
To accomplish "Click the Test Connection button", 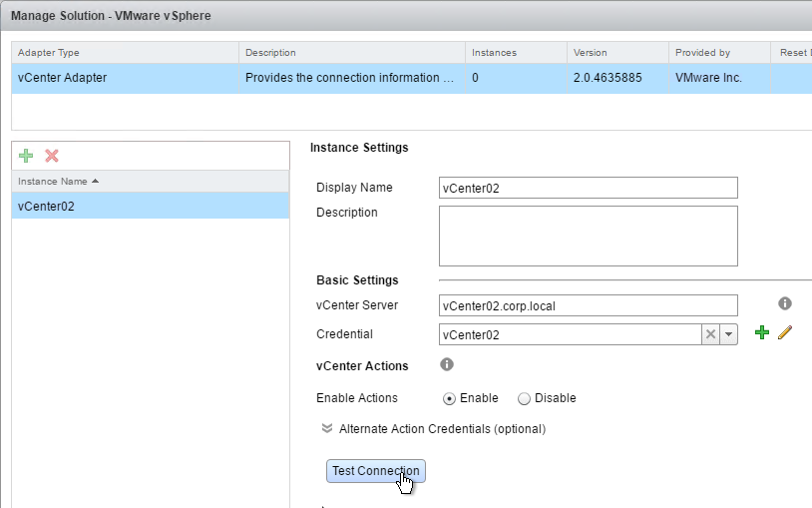I will pyautogui.click(x=376, y=471).
